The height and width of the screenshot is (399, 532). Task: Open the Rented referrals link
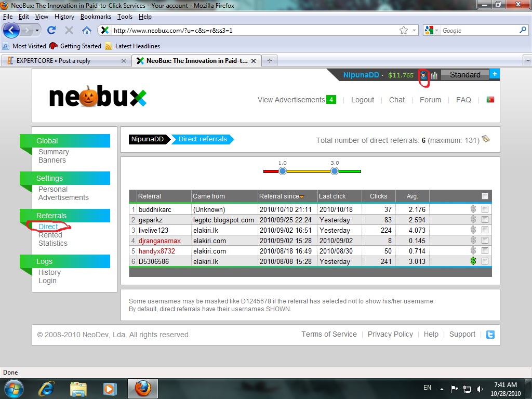coord(50,235)
